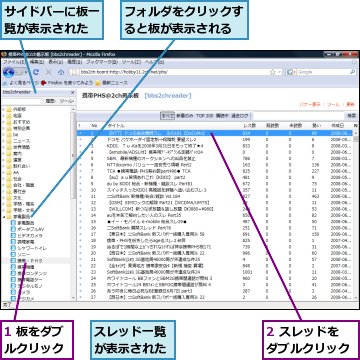Image resolution: width=360 pixels, height=360 pixels.
Task: Click the 更新 link
Action: coord(350,104)
